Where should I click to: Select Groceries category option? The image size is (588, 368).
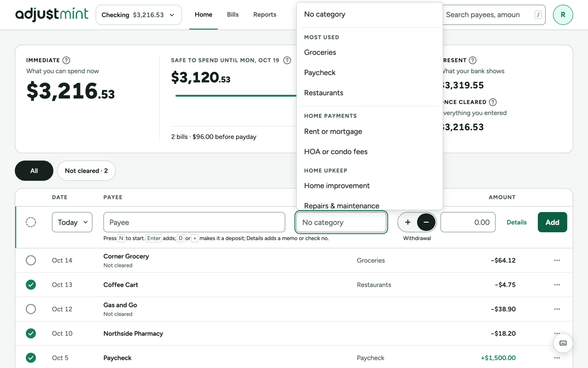pos(370,52)
